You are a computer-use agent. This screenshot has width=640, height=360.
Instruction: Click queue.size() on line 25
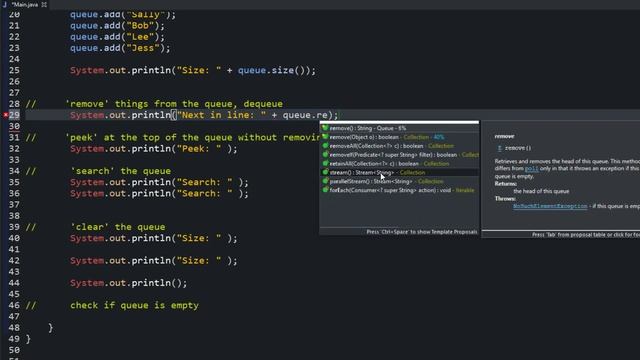point(271,70)
